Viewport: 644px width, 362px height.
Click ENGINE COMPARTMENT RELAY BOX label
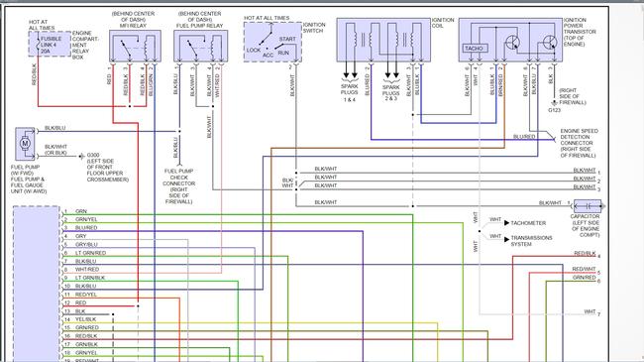click(x=85, y=45)
